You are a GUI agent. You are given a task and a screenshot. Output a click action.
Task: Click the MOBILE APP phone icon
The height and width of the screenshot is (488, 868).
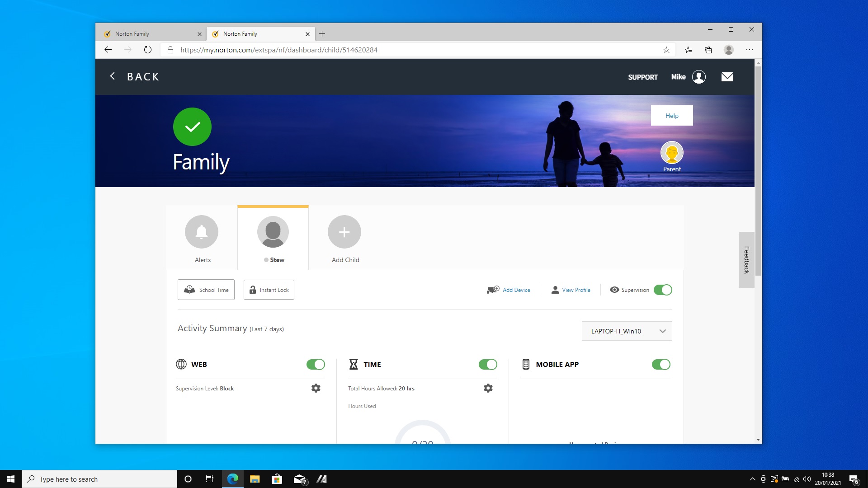click(x=524, y=363)
